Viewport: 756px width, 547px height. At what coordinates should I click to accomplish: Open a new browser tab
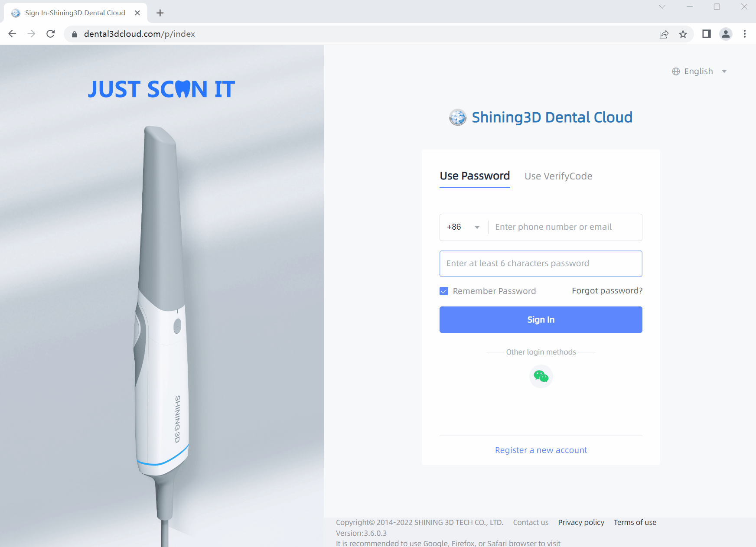click(160, 13)
